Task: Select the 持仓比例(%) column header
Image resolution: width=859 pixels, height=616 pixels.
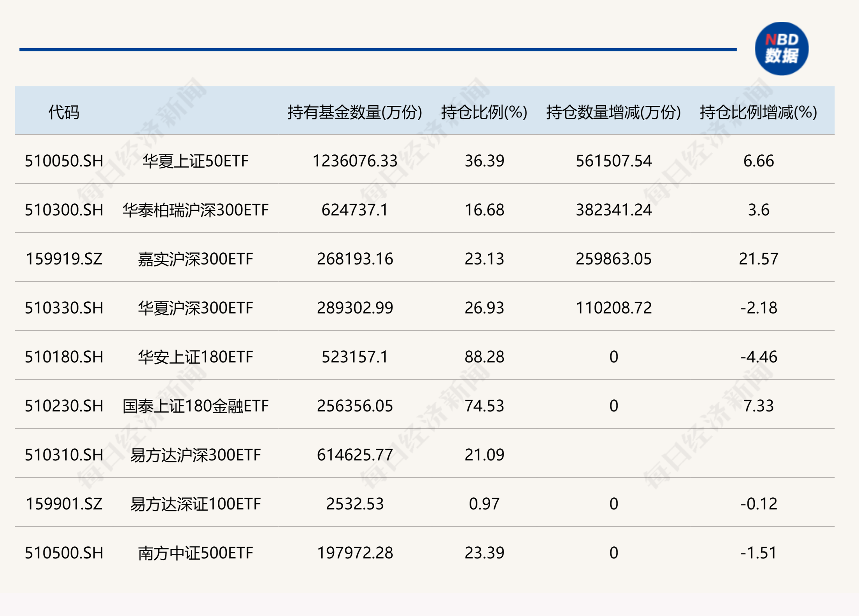Action: [484, 112]
